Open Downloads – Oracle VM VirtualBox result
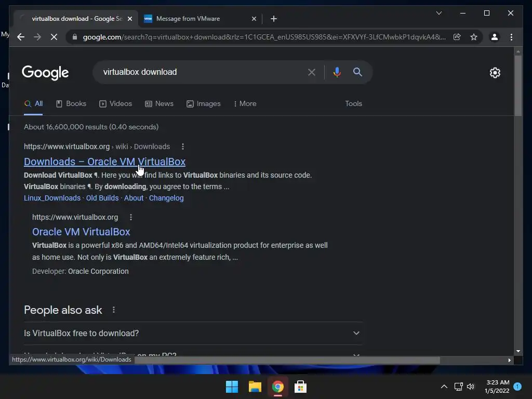This screenshot has height=399, width=532. coord(104,162)
